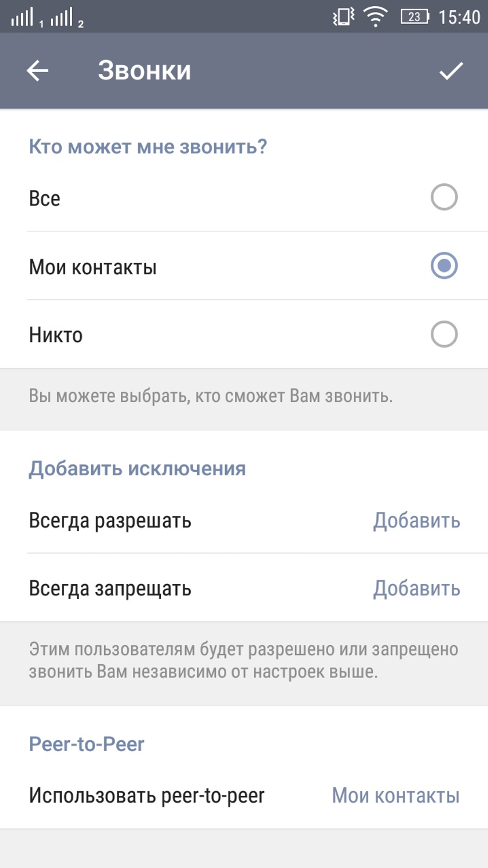Viewport: 488px width, 868px height.
Task: Select the "Все" radio button
Action: click(x=444, y=198)
